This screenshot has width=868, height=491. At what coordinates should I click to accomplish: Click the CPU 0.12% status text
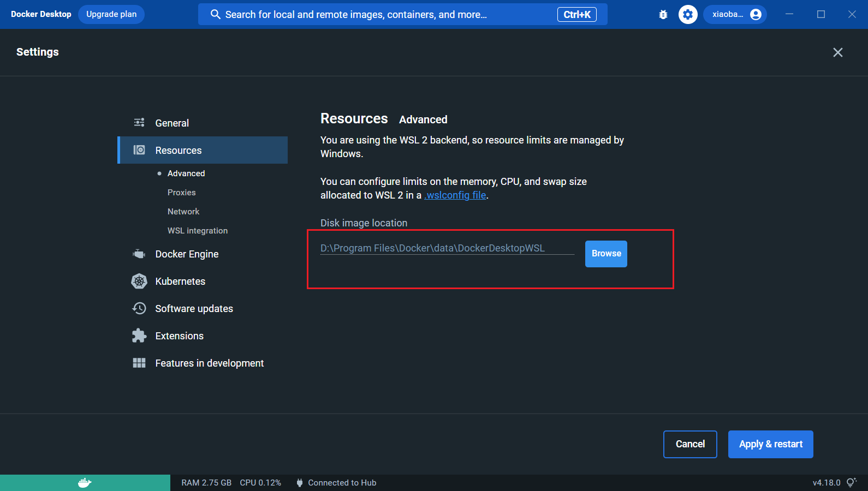coord(260,483)
